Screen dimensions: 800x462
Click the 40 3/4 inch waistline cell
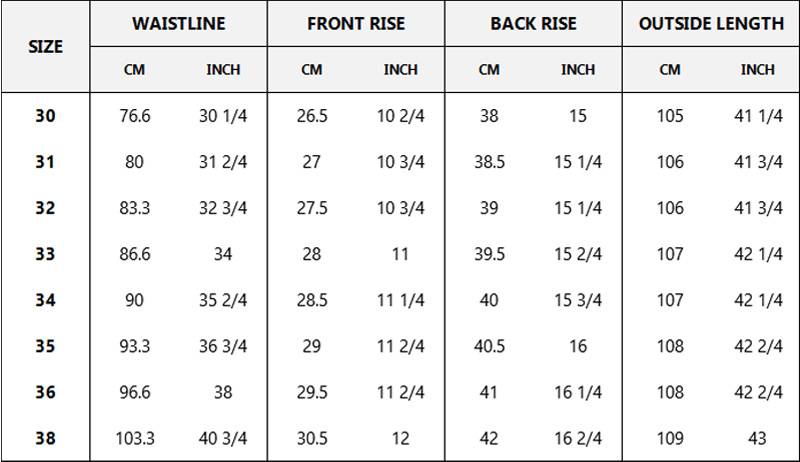pyautogui.click(x=223, y=438)
